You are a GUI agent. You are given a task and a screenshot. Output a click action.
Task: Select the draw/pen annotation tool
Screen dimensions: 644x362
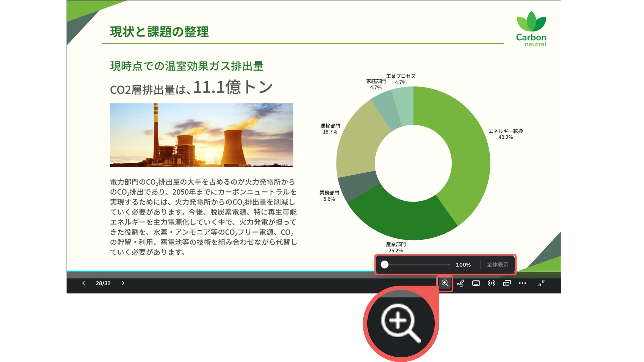click(461, 283)
